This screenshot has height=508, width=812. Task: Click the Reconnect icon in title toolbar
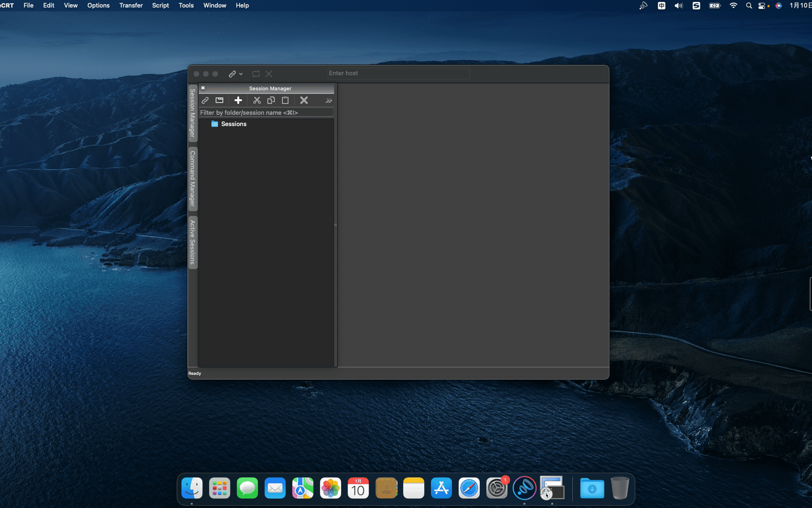tap(256, 74)
